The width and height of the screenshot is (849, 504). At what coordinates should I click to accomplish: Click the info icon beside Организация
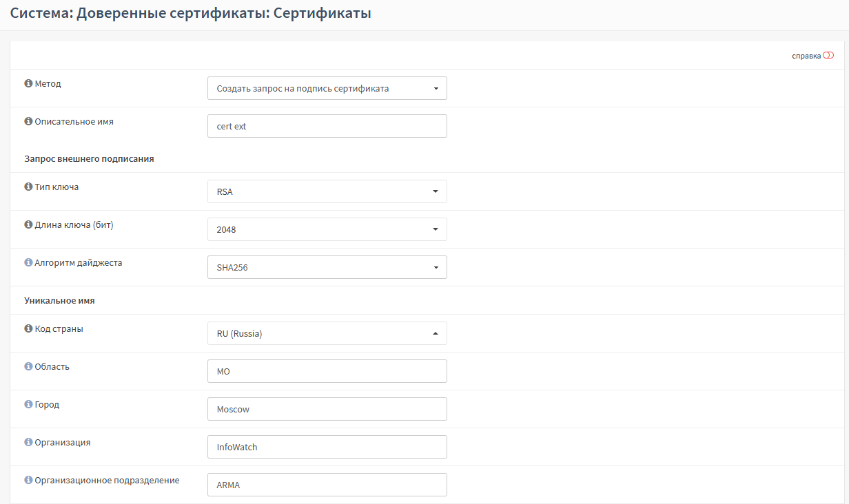(x=28, y=442)
